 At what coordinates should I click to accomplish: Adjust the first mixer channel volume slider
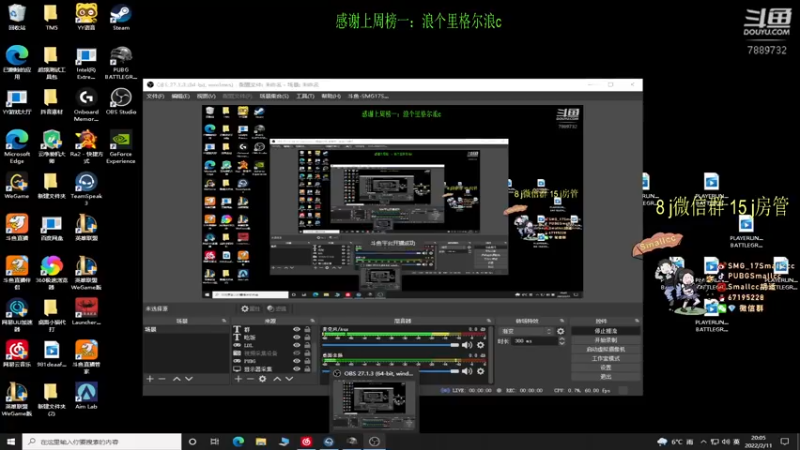click(x=391, y=345)
